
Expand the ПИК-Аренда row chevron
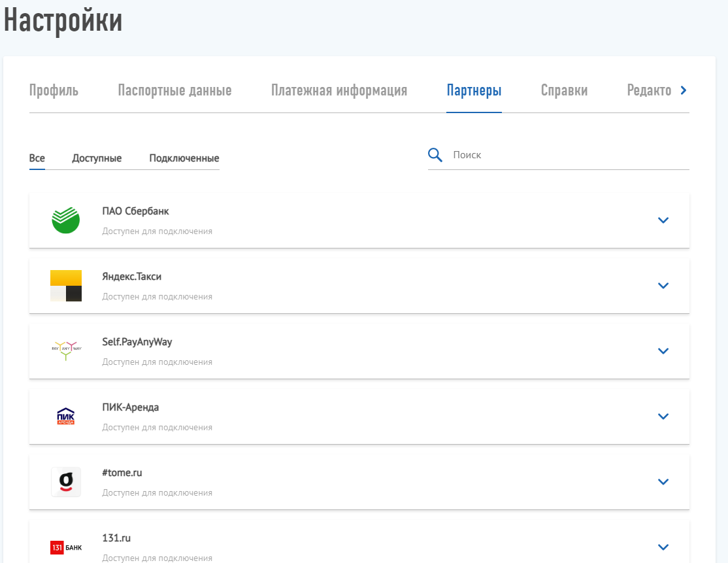[x=663, y=417]
